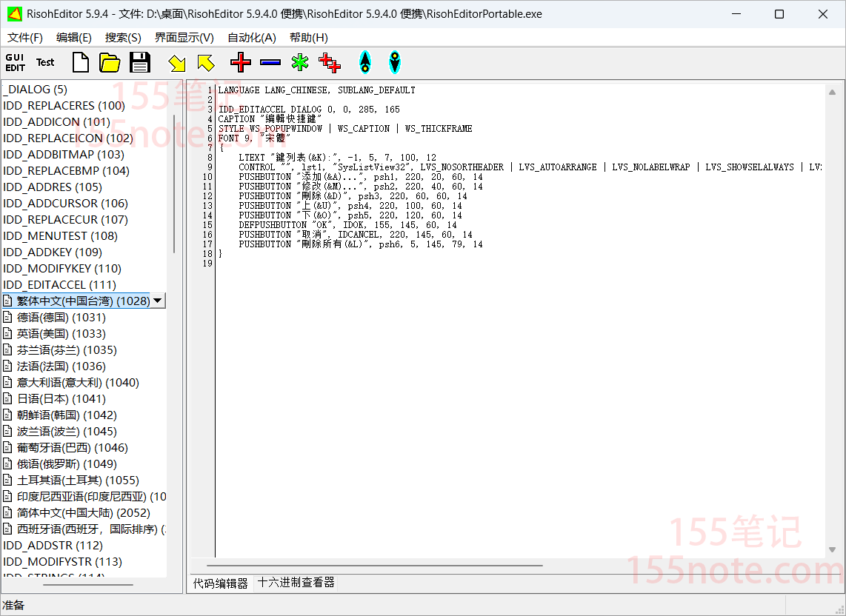Click the yellow up-left arrow icon
Screen dimensions: 846x616
click(x=206, y=63)
